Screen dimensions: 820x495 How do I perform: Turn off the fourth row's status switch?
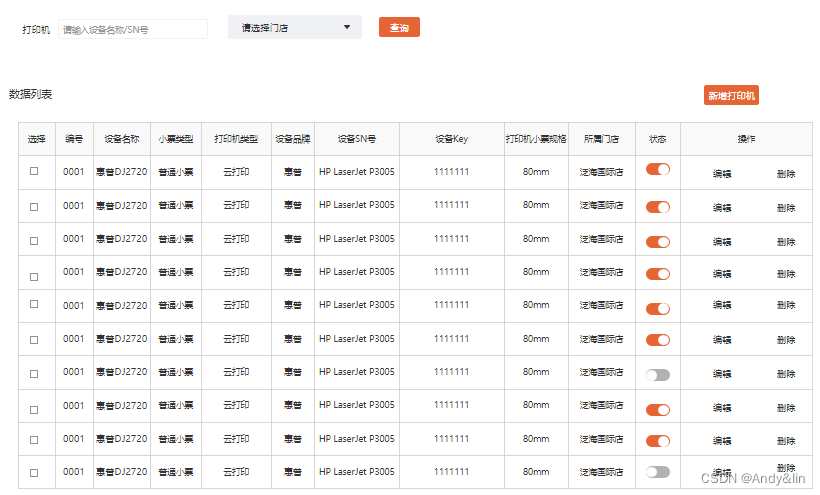pos(658,274)
